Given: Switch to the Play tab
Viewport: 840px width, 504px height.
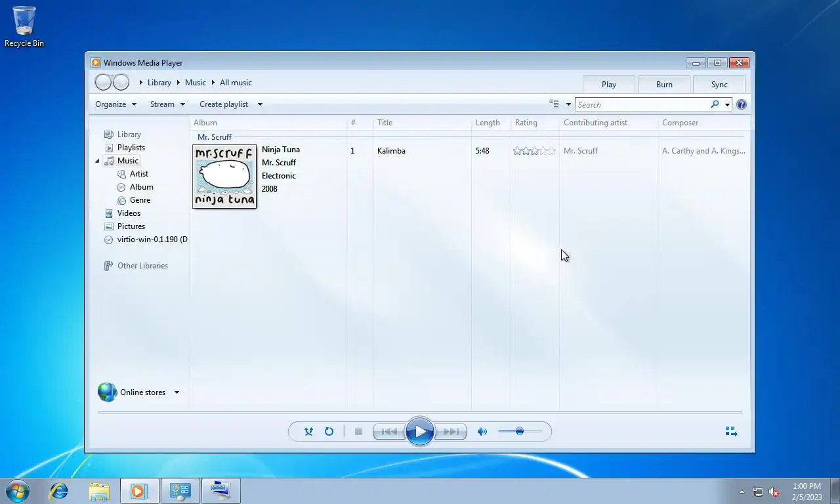Looking at the screenshot, I should (609, 84).
